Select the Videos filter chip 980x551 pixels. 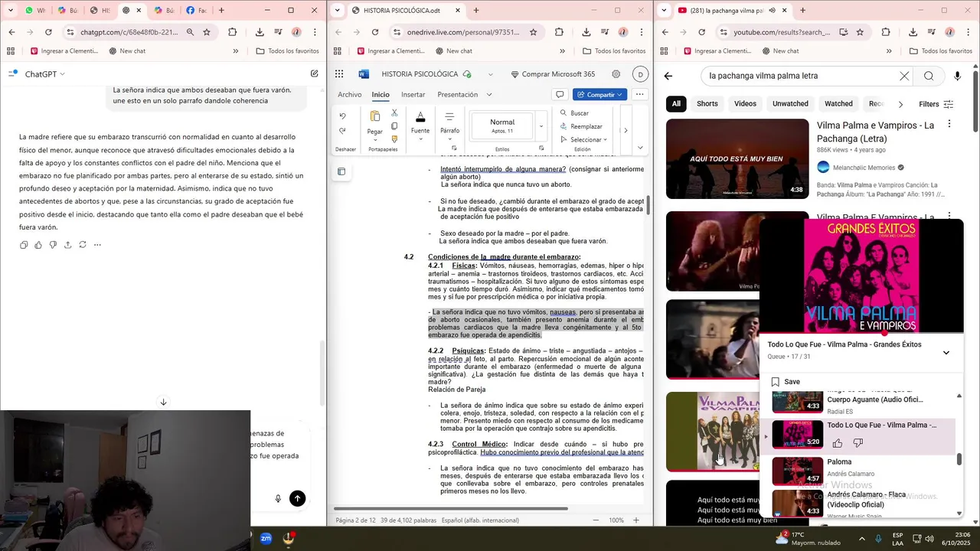pos(745,104)
